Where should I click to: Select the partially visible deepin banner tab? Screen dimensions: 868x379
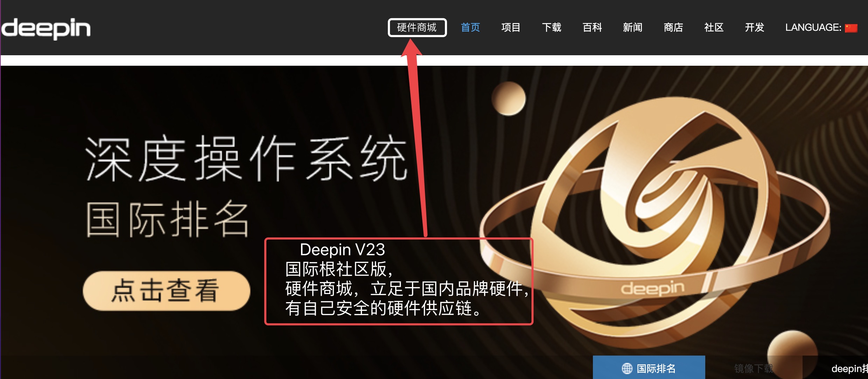(849, 368)
